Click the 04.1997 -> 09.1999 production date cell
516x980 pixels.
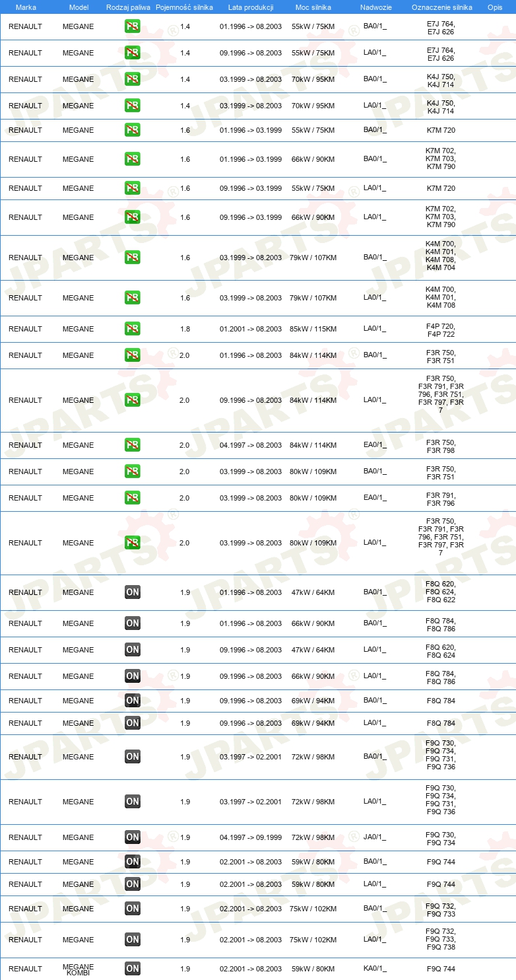pos(251,837)
